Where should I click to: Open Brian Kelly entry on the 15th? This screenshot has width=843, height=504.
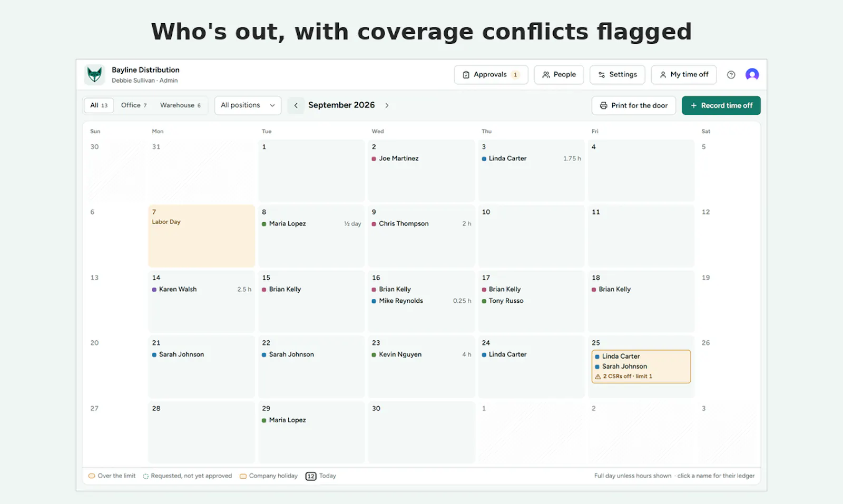(281, 290)
